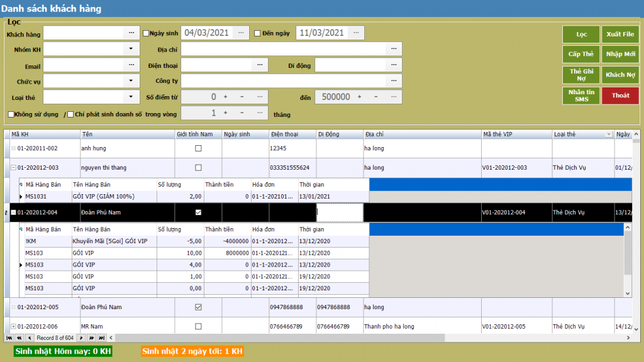Screen dimensions: 644x362
Task: Go to first record in navigator
Action: point(9,338)
